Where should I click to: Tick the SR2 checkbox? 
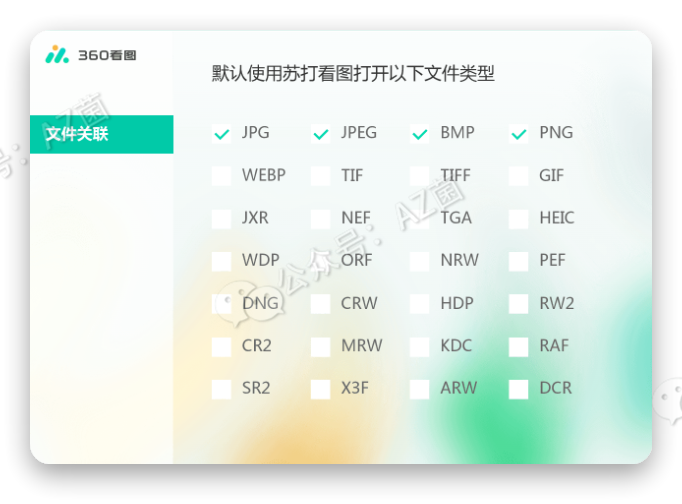(221, 389)
